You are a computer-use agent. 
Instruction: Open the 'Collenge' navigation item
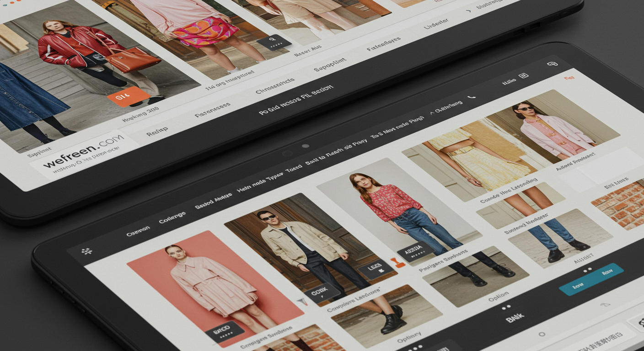pyautogui.click(x=172, y=218)
